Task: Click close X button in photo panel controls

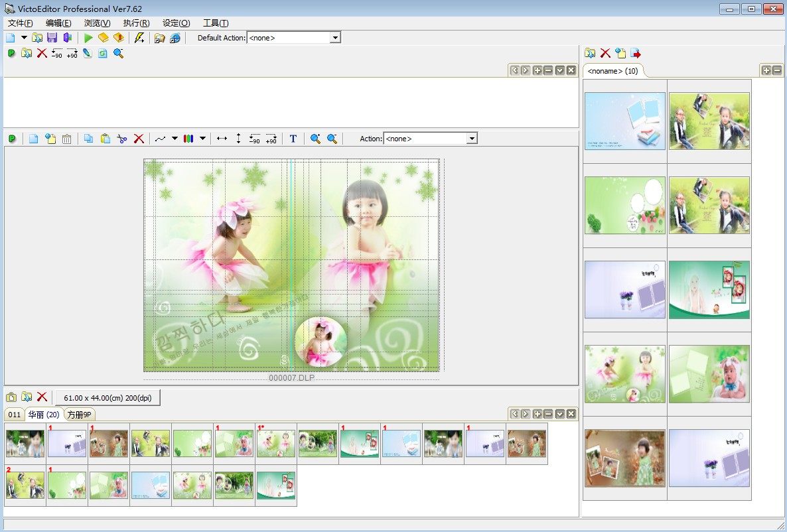Action: click(571, 70)
